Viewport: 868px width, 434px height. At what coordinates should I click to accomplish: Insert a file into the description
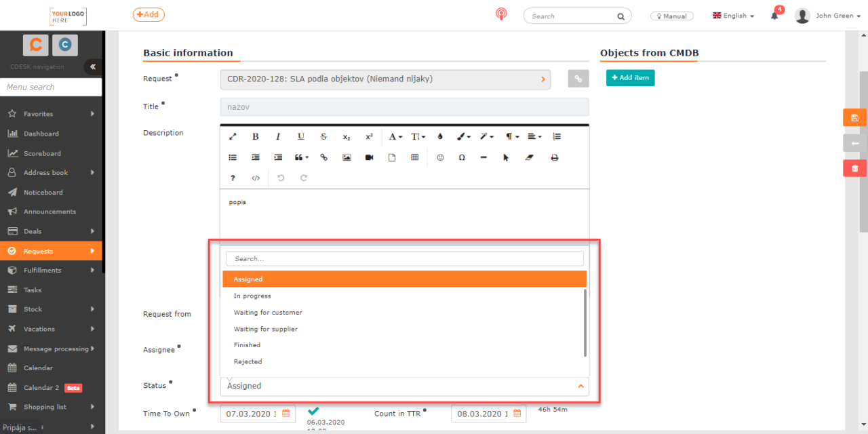[x=392, y=157]
